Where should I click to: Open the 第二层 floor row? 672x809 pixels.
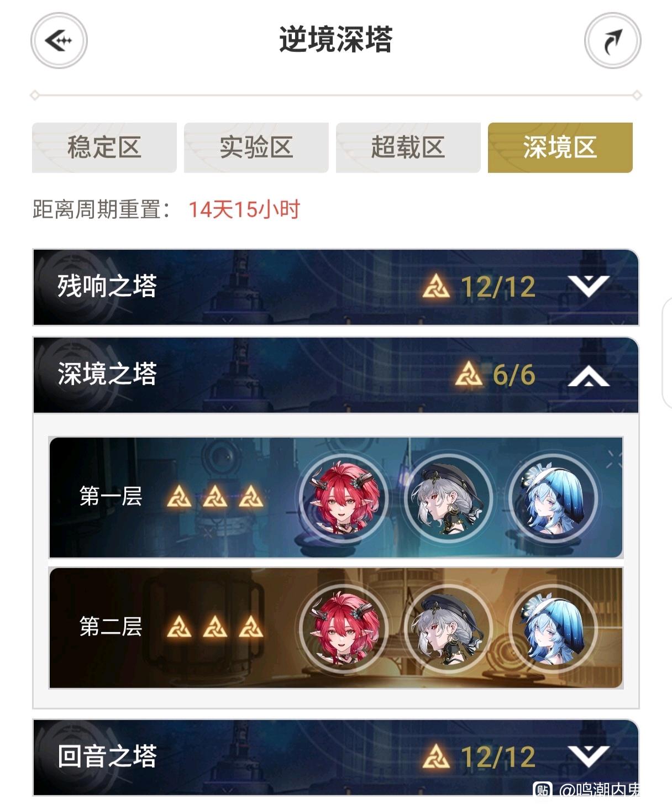[336, 628]
